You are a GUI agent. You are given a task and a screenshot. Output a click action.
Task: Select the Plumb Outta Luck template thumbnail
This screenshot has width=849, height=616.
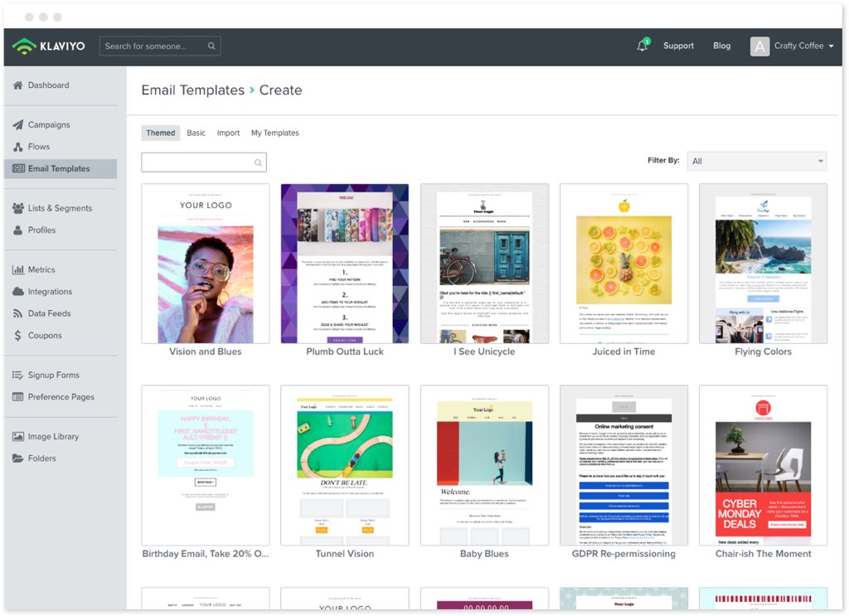pyautogui.click(x=344, y=264)
